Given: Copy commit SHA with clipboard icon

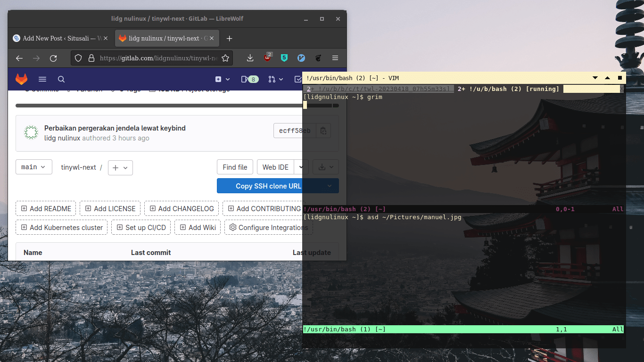Looking at the screenshot, I should click(323, 131).
